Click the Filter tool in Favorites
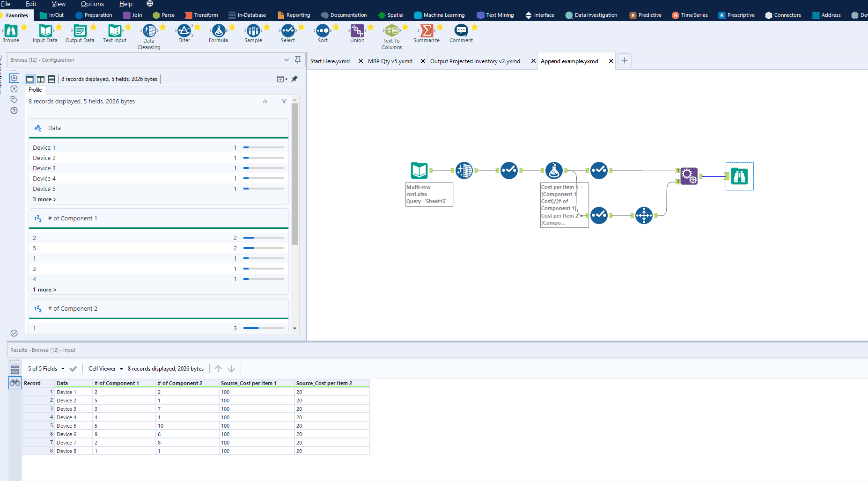 pyautogui.click(x=184, y=31)
